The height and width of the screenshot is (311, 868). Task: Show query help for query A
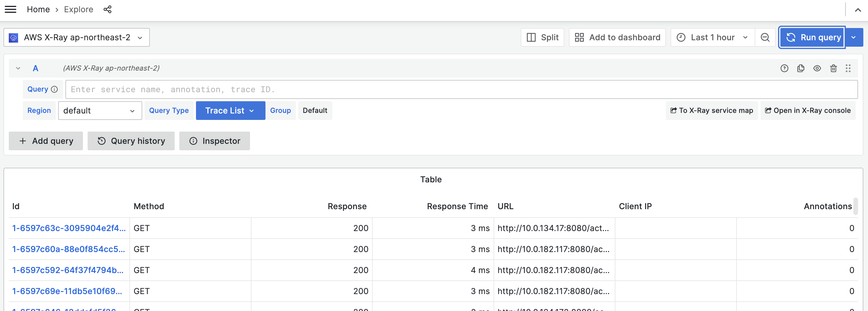point(784,68)
